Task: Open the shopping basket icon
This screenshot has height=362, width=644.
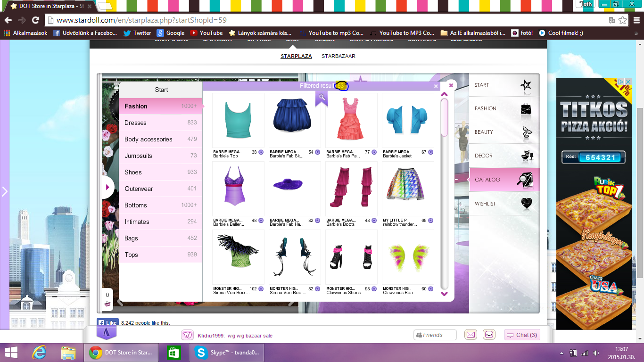Action: pos(107,305)
